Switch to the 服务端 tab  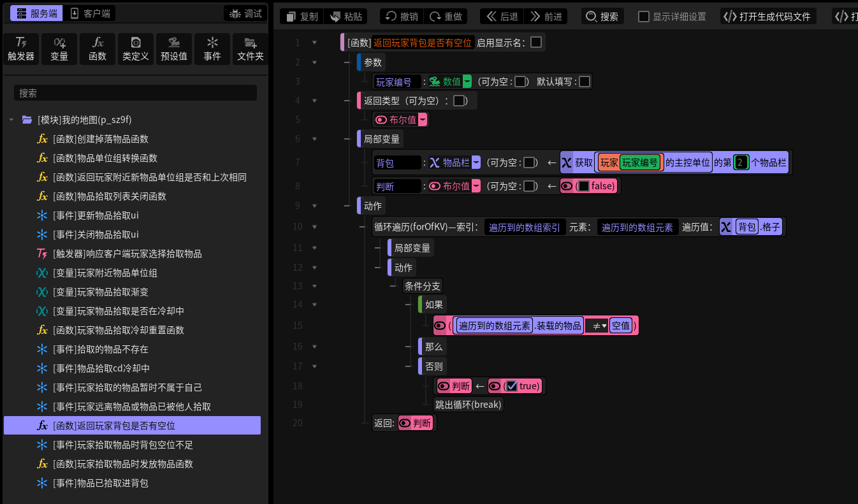tap(36, 13)
